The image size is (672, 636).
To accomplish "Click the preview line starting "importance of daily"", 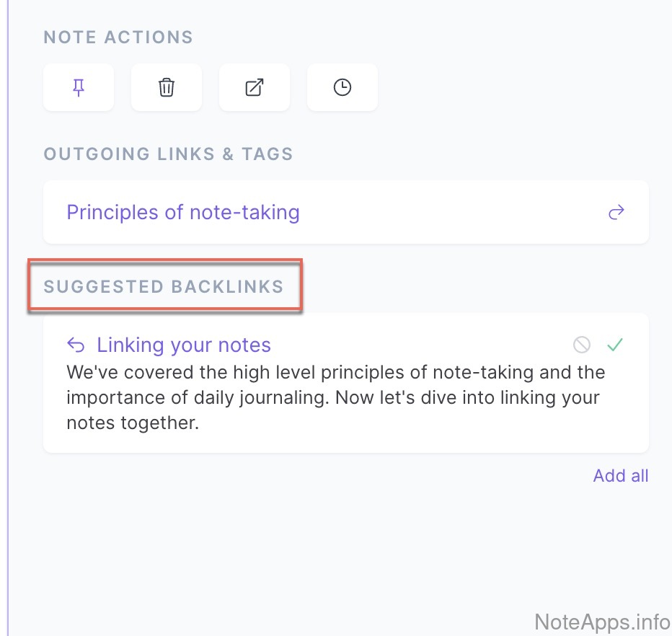I will [332, 398].
